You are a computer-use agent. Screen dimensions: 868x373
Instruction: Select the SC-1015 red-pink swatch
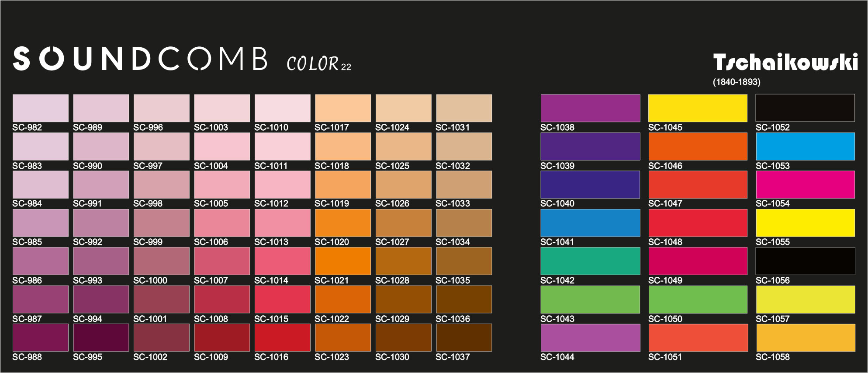point(283,300)
